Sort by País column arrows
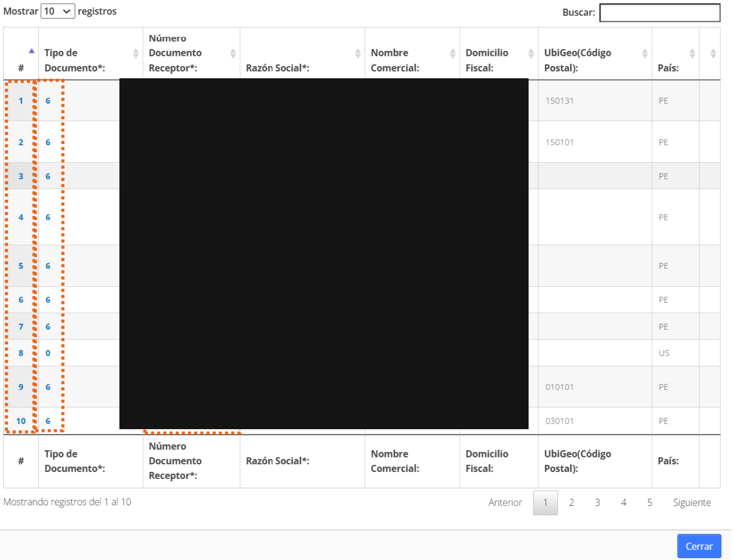 coord(692,53)
